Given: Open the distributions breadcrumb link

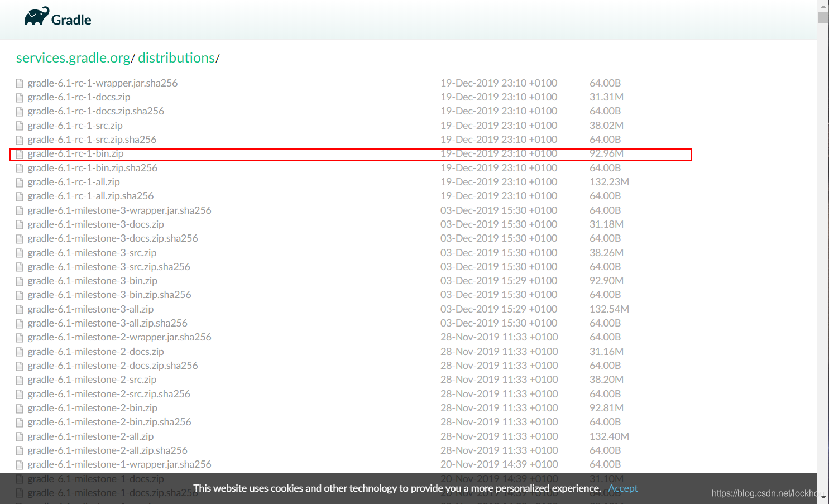Looking at the screenshot, I should click(x=176, y=58).
